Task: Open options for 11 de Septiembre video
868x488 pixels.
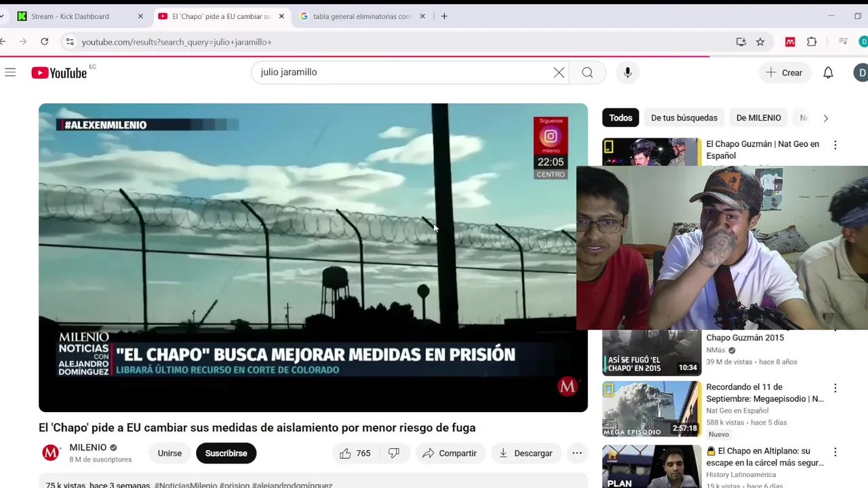Action: tap(835, 388)
